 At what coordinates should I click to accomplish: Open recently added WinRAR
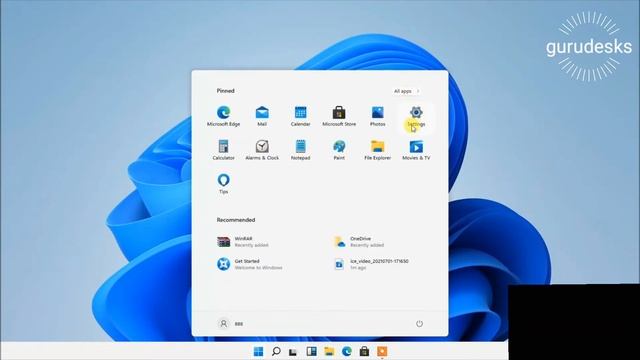[243, 242]
